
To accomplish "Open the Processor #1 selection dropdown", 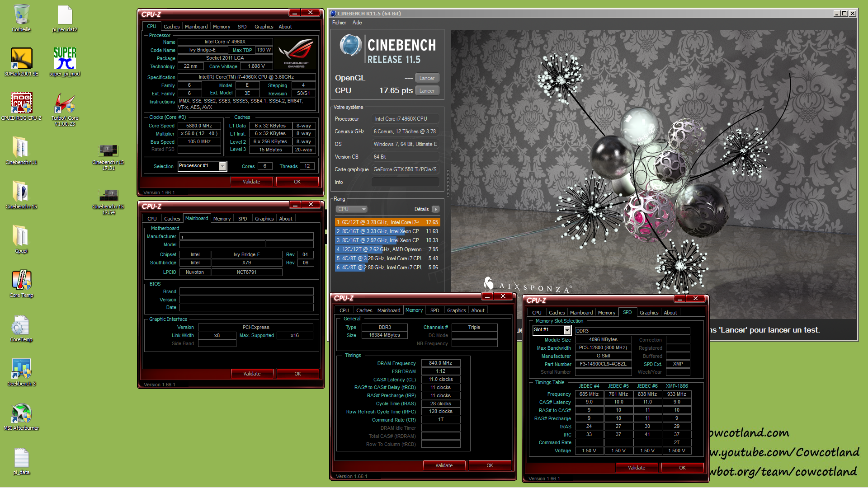I will click(x=203, y=166).
